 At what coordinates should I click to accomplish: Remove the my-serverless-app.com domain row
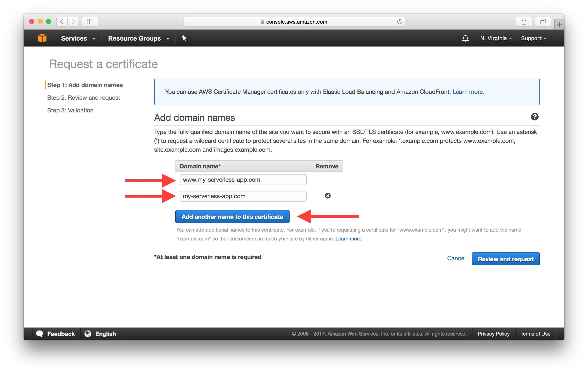point(328,196)
